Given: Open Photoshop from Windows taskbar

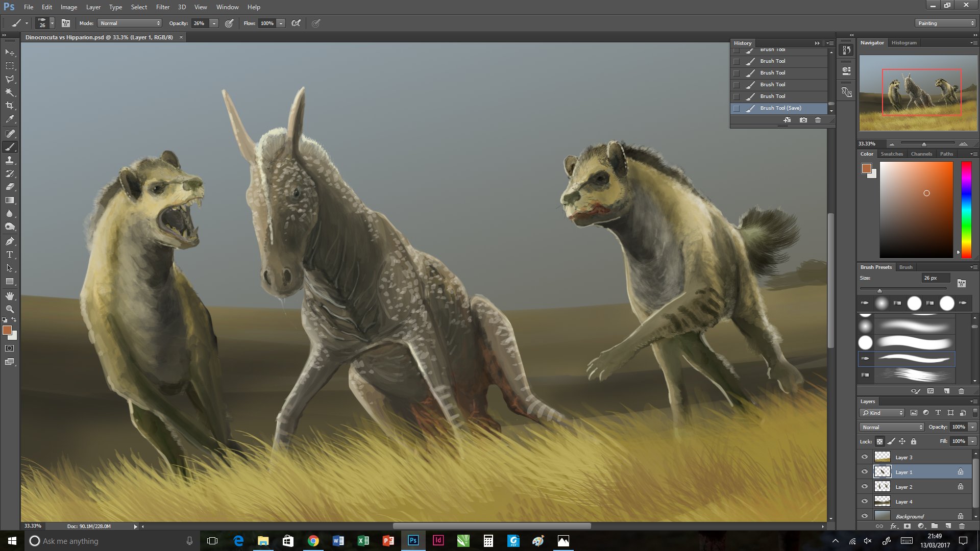Looking at the screenshot, I should click(x=413, y=541).
